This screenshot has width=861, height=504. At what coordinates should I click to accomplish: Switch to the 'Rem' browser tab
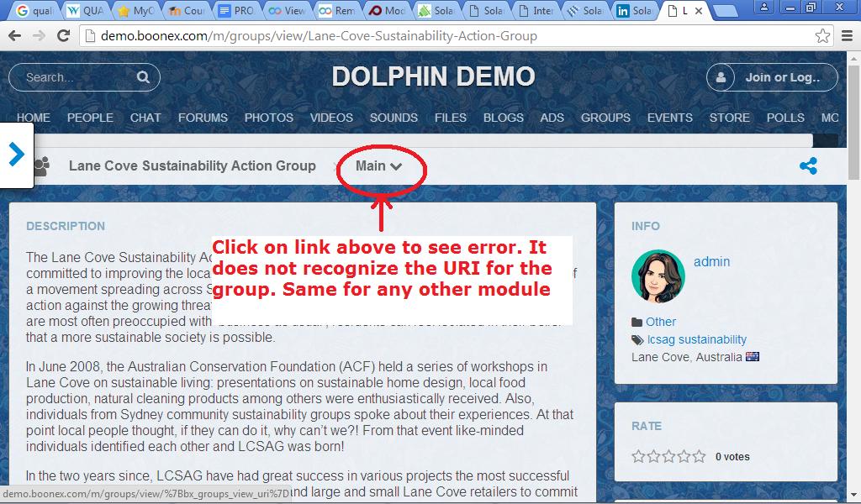point(336,10)
